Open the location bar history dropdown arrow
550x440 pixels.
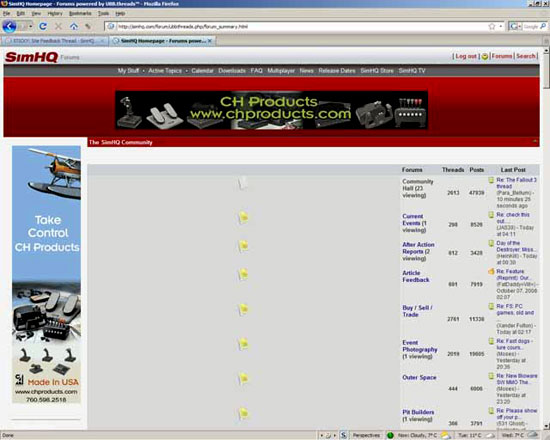point(501,26)
